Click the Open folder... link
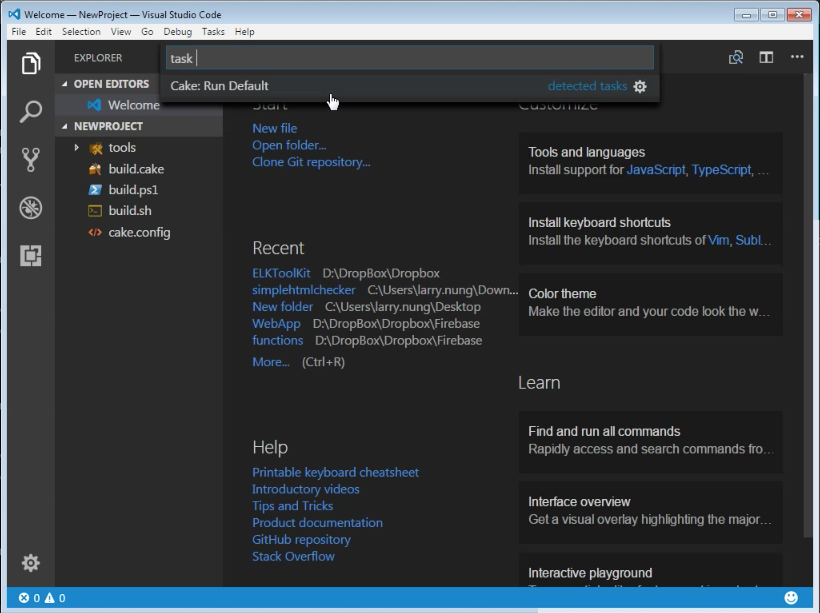Screen dimensions: 820x613 pos(289,145)
